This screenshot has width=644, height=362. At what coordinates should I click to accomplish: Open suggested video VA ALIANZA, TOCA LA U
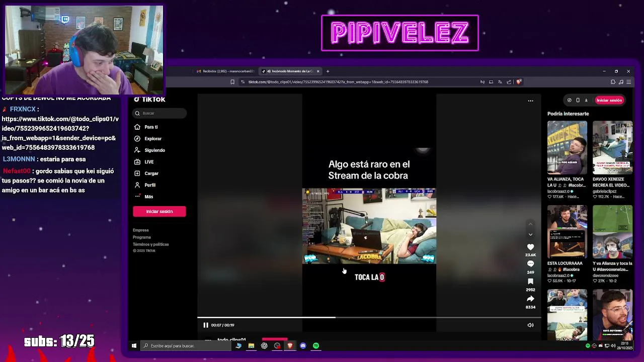pyautogui.click(x=567, y=148)
